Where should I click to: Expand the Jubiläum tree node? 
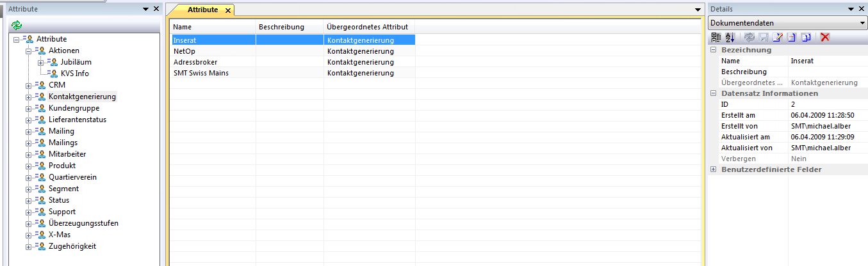(41, 62)
